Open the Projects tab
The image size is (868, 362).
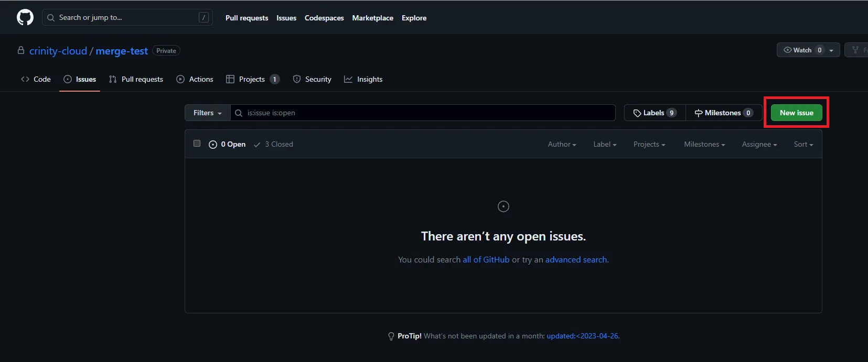(x=252, y=79)
